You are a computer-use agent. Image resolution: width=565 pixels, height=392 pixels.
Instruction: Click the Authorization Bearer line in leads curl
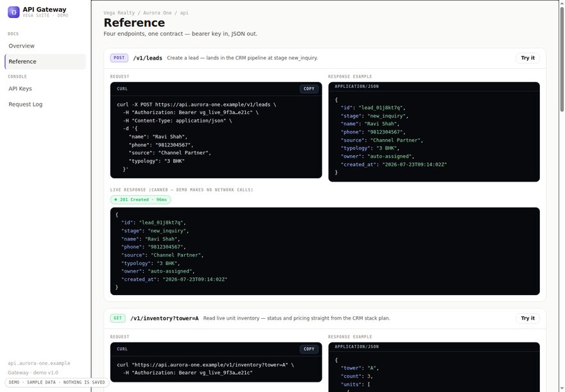[191, 112]
